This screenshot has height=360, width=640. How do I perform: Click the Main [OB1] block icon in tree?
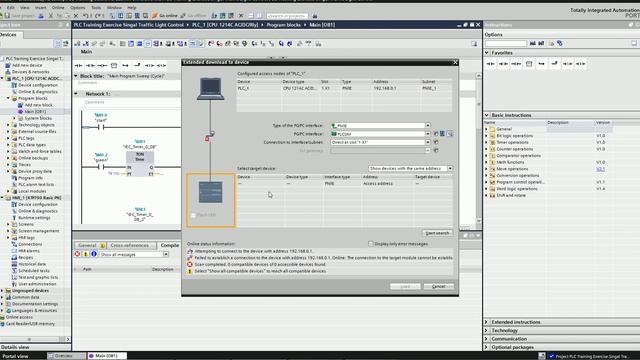tap(20, 111)
